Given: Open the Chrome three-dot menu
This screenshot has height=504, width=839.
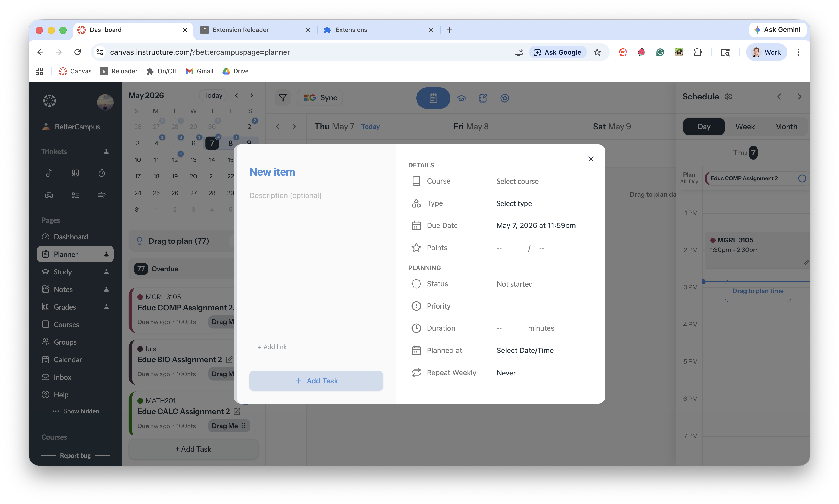Looking at the screenshot, I should [x=799, y=52].
